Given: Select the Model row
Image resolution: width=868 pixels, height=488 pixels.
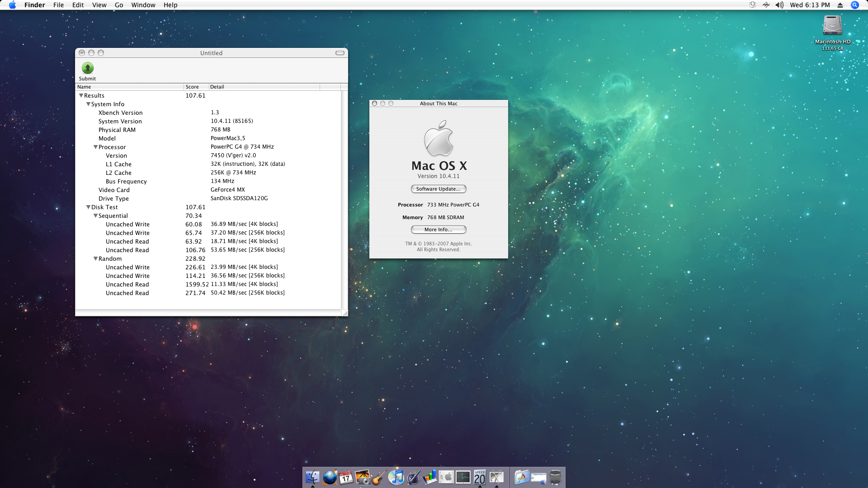Looking at the screenshot, I should point(208,138).
